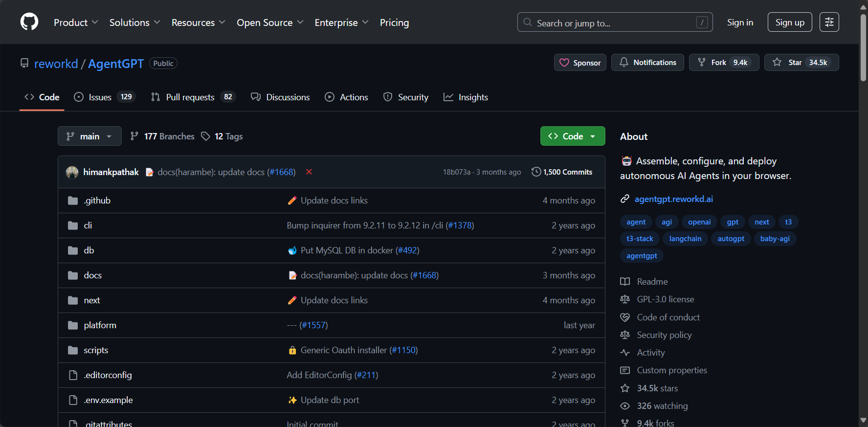The height and width of the screenshot is (427, 868).
Task: Click the Sign in link
Action: pos(740,22)
